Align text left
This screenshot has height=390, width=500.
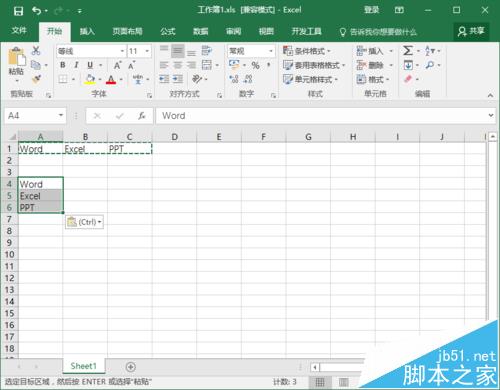164,65
